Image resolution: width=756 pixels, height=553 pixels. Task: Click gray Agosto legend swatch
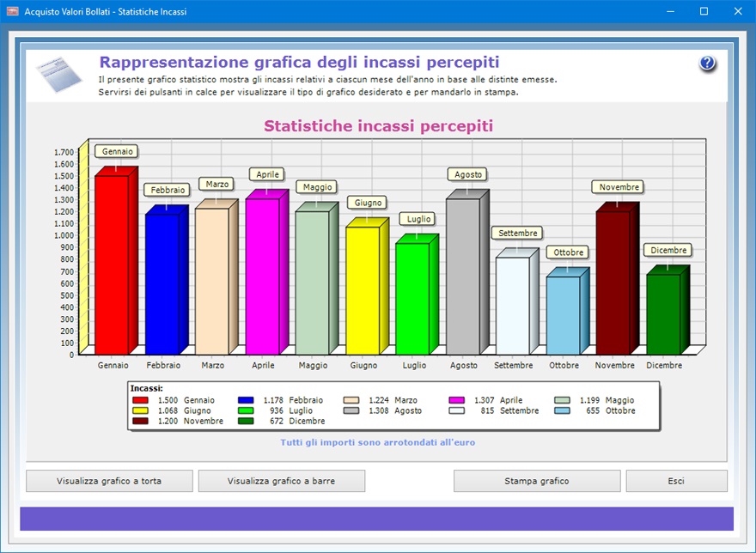(x=351, y=410)
